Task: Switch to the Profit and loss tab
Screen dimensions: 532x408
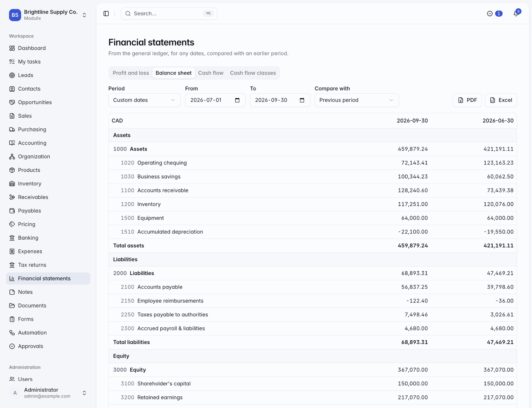Action: [131, 73]
